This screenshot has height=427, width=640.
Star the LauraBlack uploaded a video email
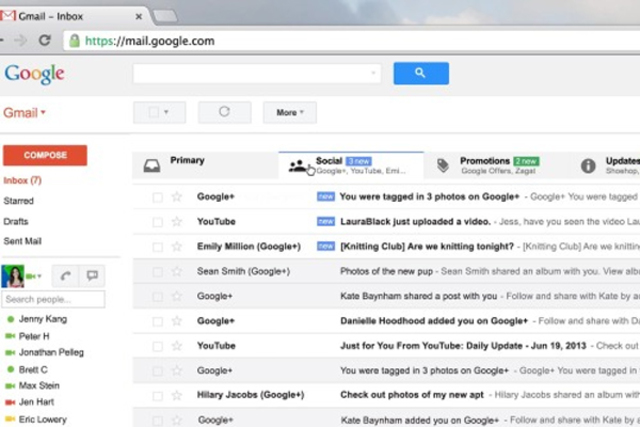pos(176,222)
